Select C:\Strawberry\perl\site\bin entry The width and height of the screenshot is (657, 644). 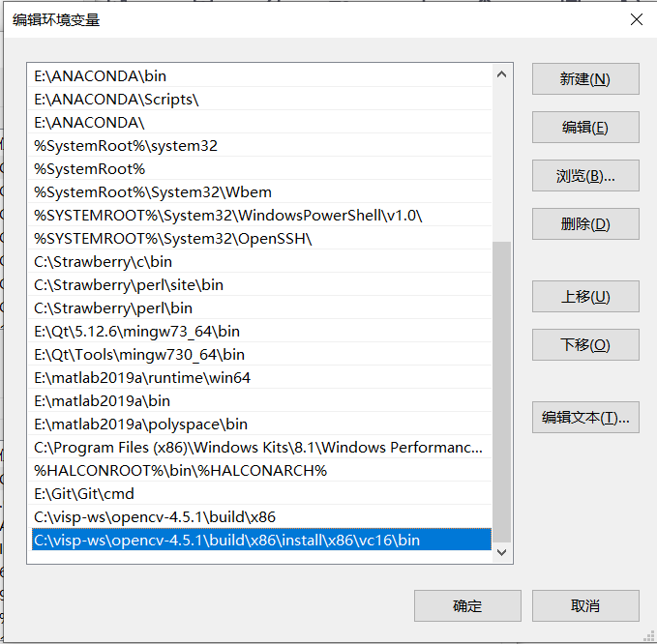(259, 284)
